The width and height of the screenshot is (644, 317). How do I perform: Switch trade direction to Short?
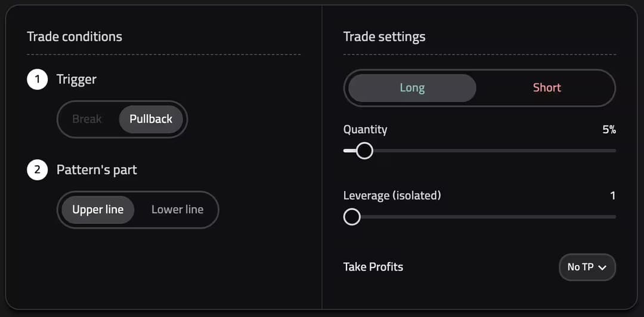tap(547, 88)
